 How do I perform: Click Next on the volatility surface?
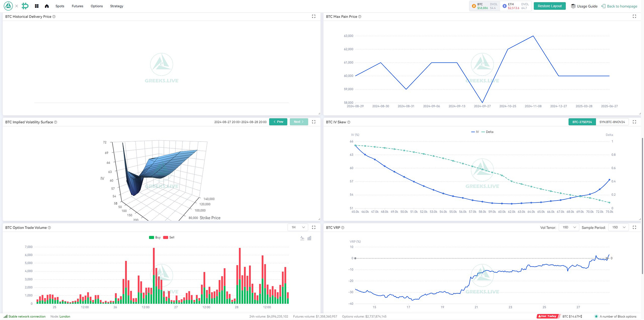[299, 122]
